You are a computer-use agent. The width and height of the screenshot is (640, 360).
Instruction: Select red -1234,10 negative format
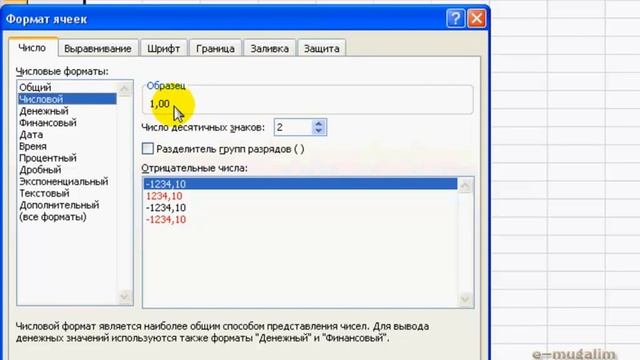click(300, 220)
